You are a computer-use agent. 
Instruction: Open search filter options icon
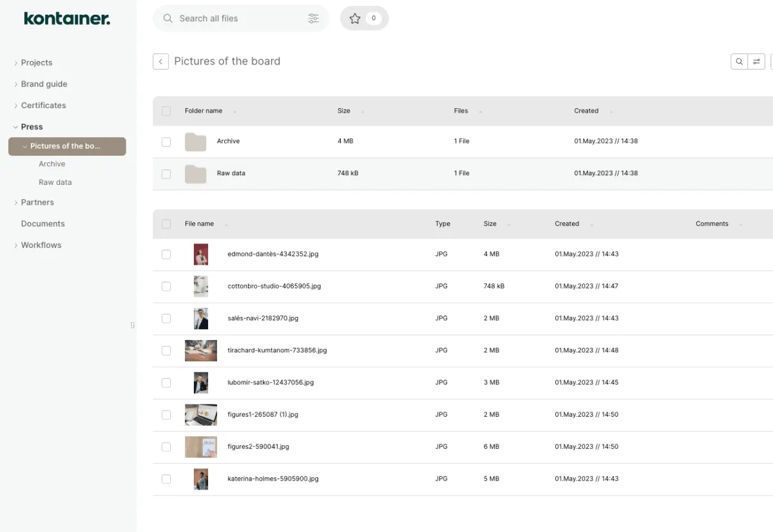(x=313, y=19)
